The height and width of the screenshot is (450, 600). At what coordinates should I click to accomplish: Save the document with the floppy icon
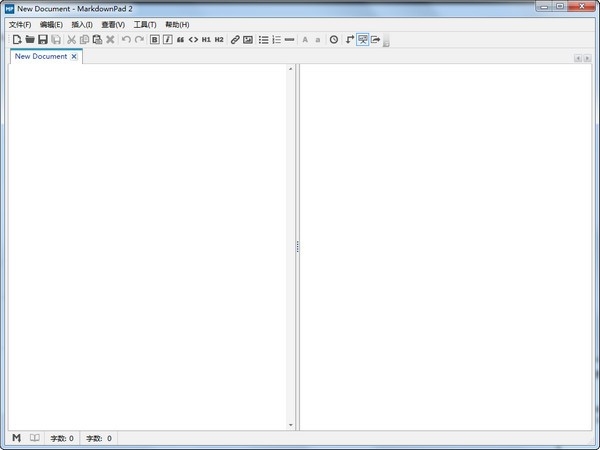[x=43, y=39]
